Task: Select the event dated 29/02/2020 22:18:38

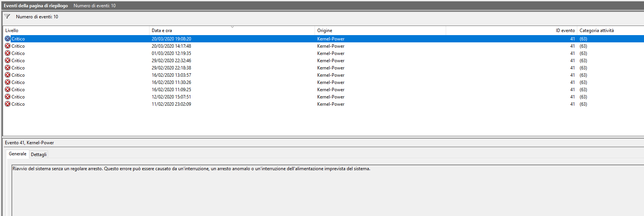Action: pyautogui.click(x=323, y=68)
